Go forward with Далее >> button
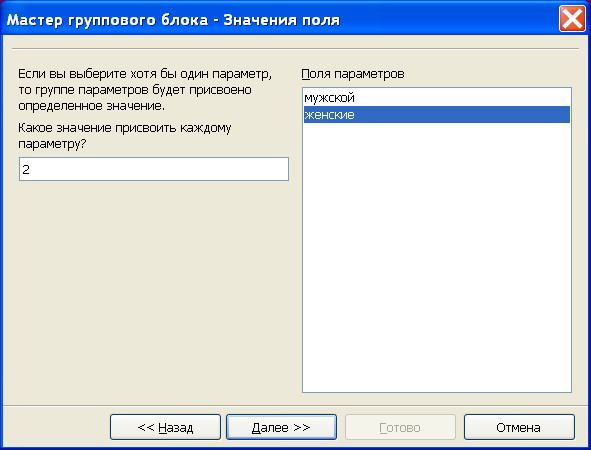The width and height of the screenshot is (591, 450). click(x=281, y=427)
